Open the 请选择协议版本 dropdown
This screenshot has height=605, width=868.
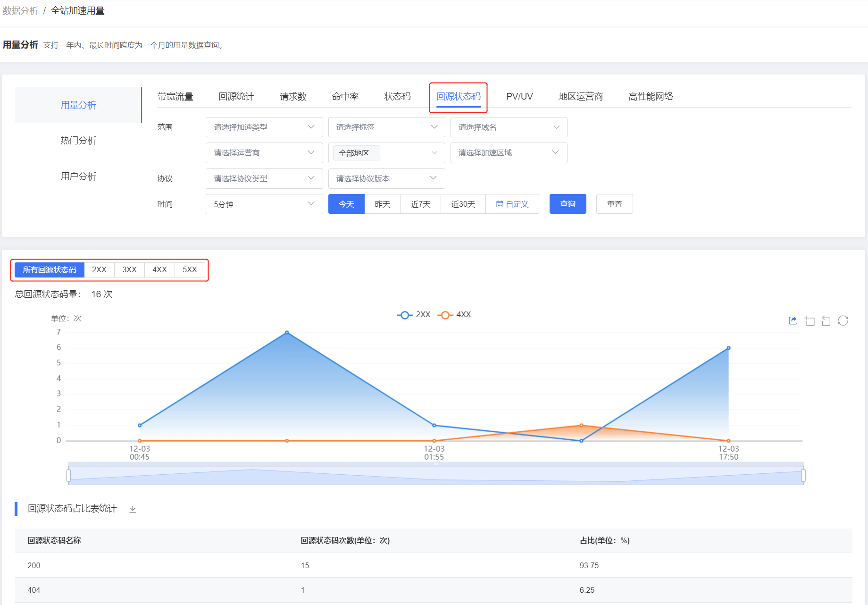click(x=387, y=178)
